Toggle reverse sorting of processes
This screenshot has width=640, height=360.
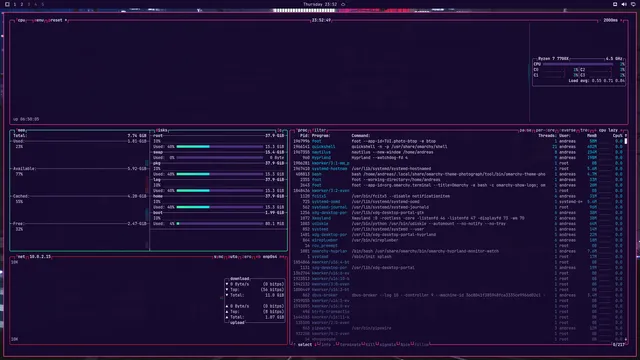[x=568, y=130]
